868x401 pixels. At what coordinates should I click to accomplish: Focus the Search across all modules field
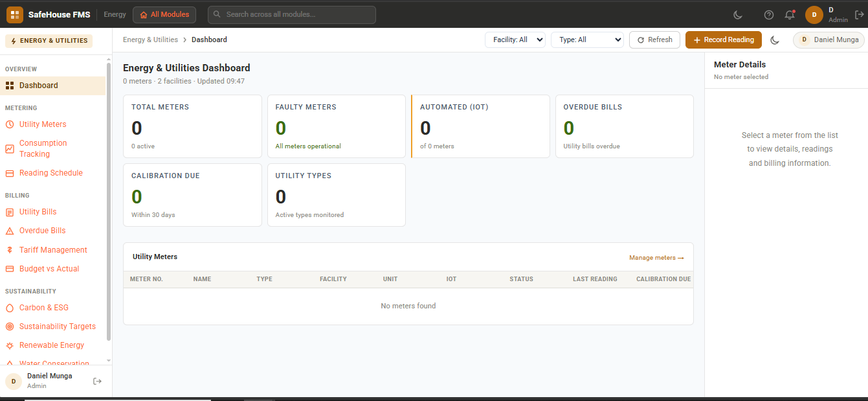[x=292, y=14]
